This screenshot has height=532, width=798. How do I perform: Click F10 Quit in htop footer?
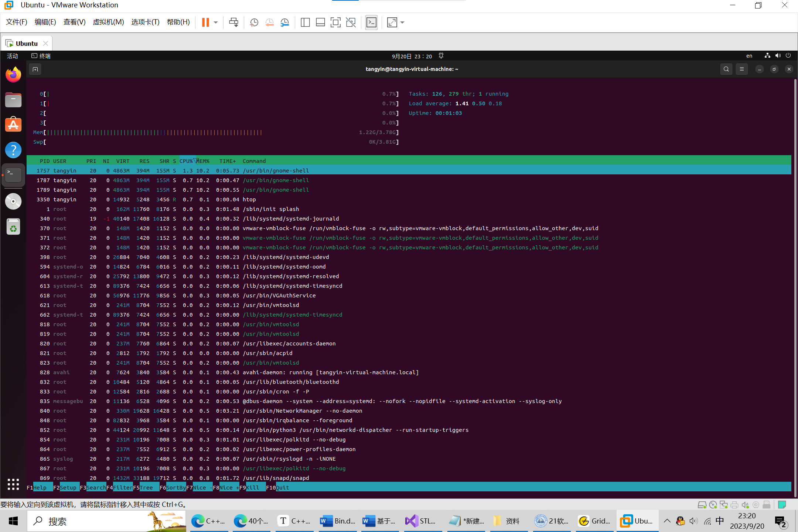[282, 488]
